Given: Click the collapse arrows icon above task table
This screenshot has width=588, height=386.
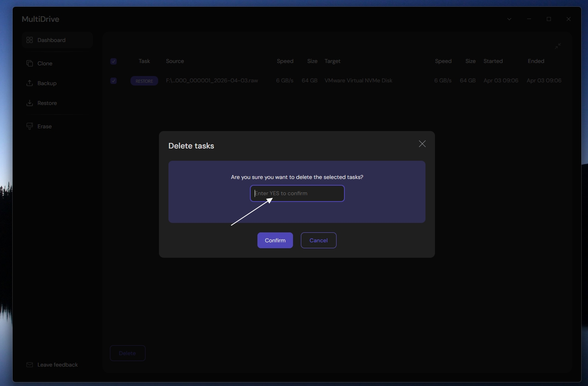Looking at the screenshot, I should pyautogui.click(x=558, y=46).
